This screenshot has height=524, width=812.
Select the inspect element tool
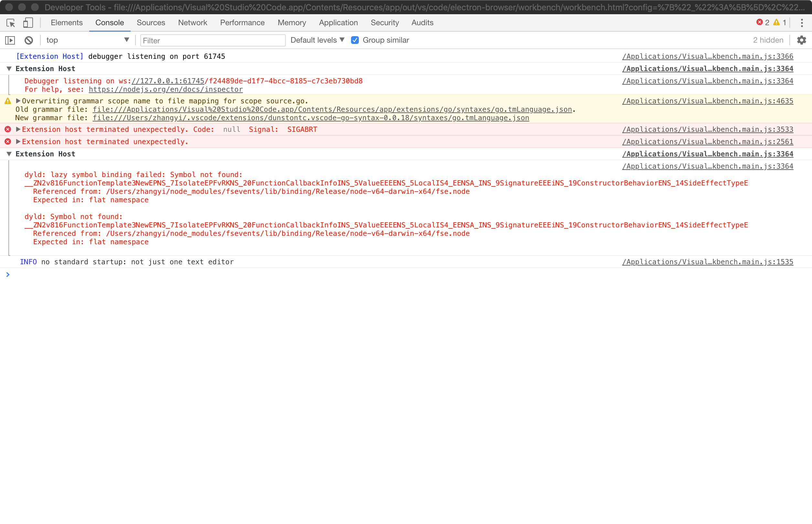(11, 23)
